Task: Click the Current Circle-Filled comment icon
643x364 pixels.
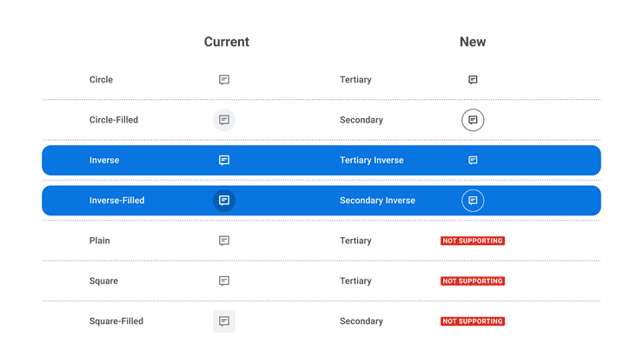Action: pos(224,120)
